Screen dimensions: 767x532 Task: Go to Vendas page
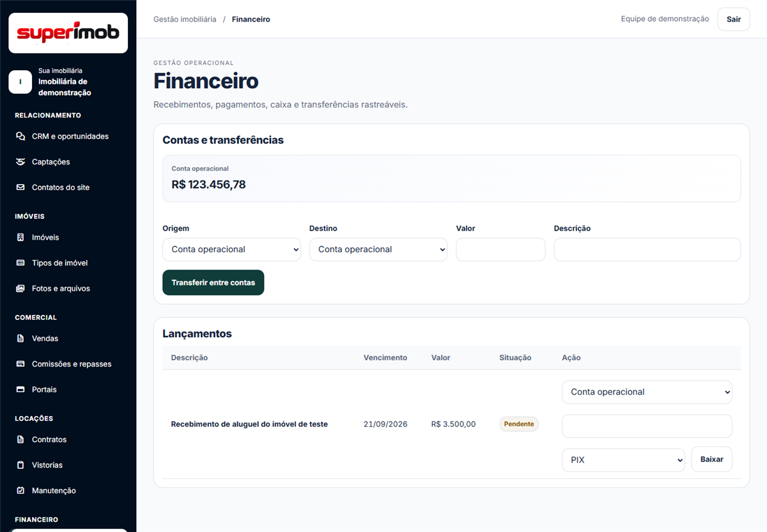[x=68, y=338]
